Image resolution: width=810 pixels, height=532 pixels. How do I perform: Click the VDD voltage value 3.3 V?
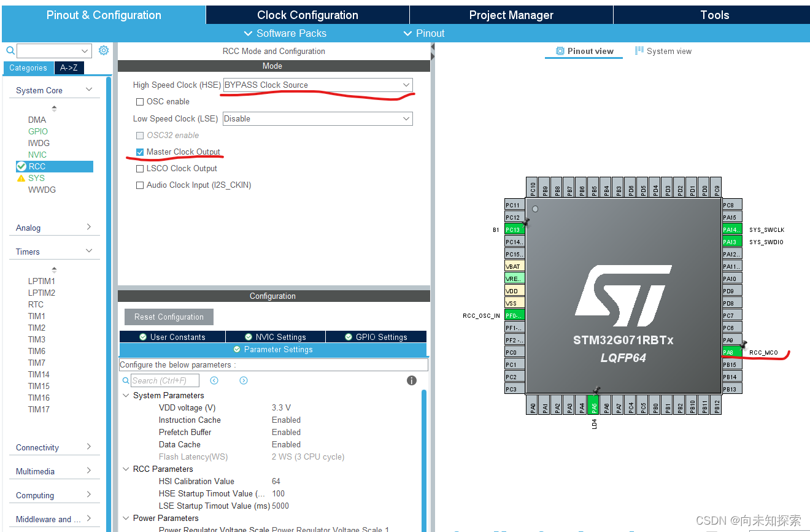click(281, 408)
